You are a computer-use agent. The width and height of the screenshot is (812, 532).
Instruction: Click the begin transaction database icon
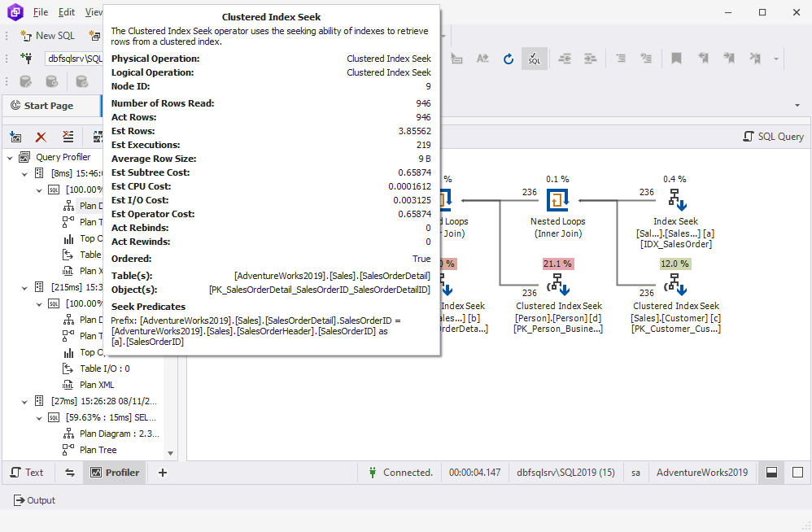pyautogui.click(x=26, y=82)
